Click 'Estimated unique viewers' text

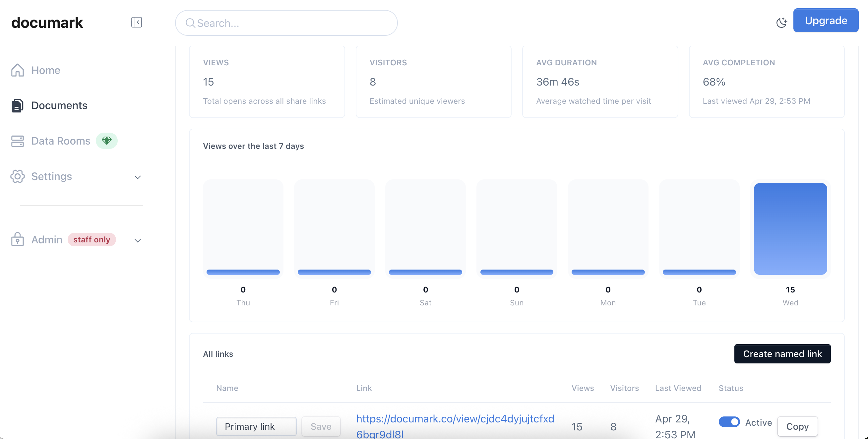(417, 101)
